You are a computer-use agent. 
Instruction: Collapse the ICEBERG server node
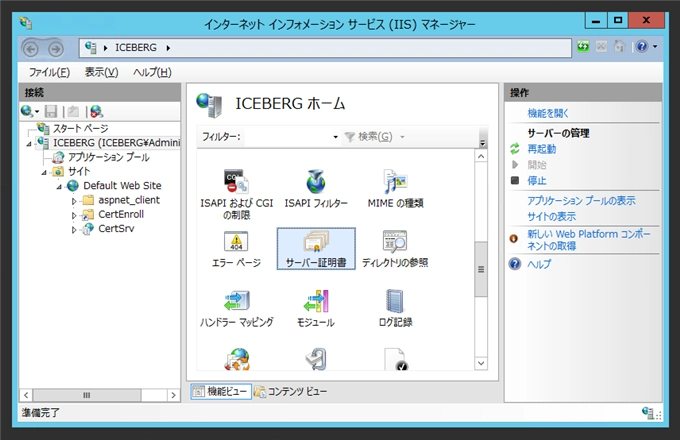(x=29, y=143)
